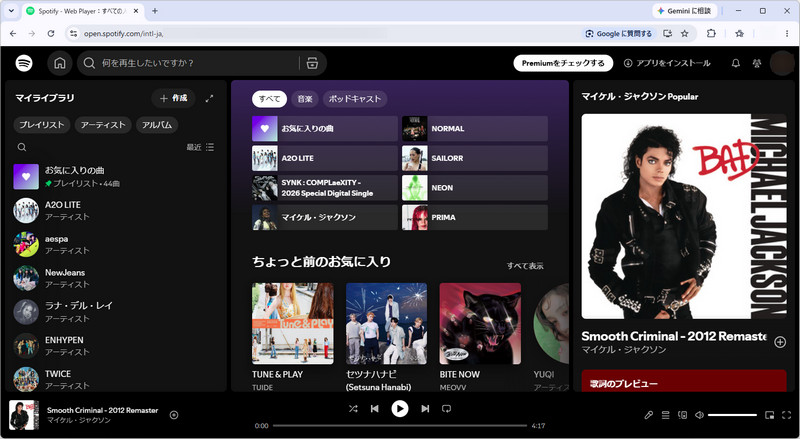Open the 作成 create menu
Screen dimensions: 800x439
[x=173, y=98]
